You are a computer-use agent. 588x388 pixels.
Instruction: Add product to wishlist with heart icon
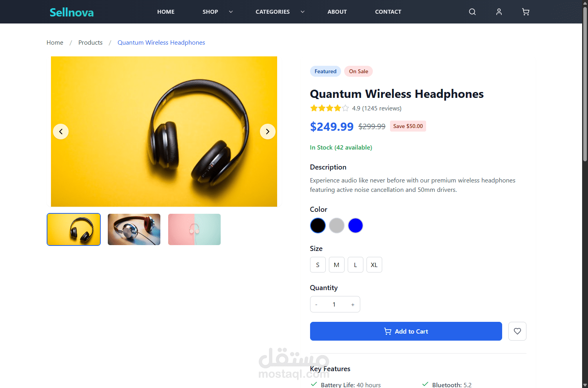(517, 331)
